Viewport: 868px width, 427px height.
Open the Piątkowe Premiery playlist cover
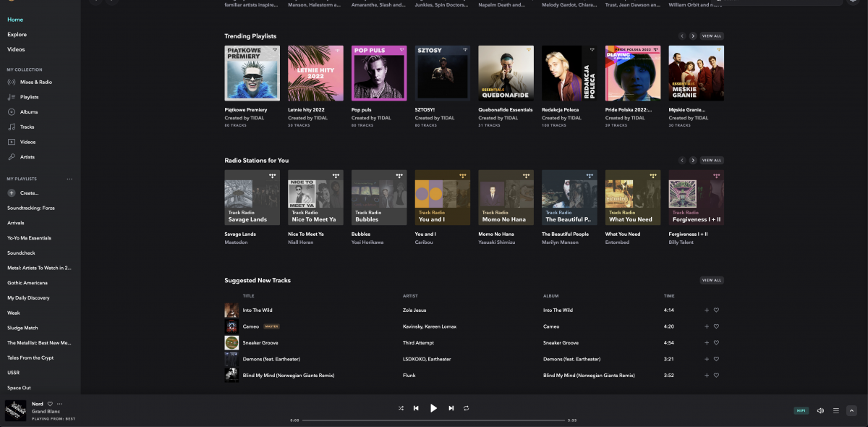[252, 73]
